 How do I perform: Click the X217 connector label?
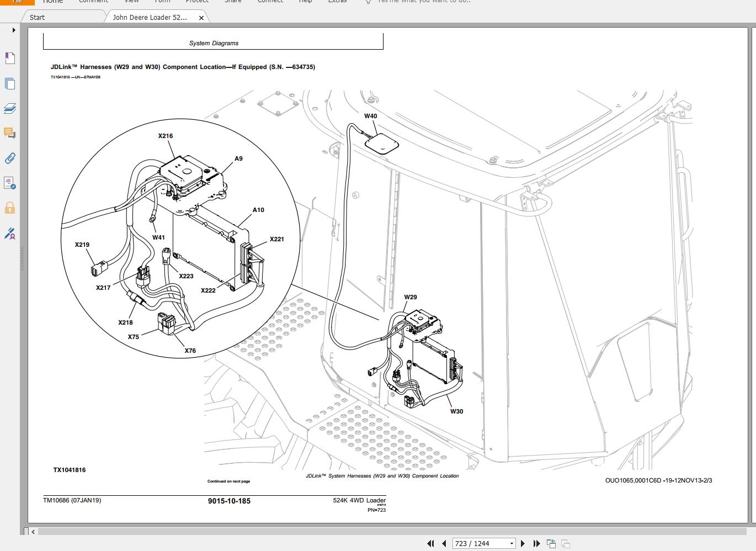tap(103, 288)
